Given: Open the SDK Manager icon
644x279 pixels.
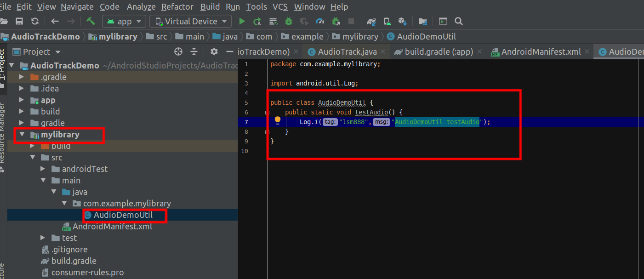Looking at the screenshot, I should (x=403, y=21).
